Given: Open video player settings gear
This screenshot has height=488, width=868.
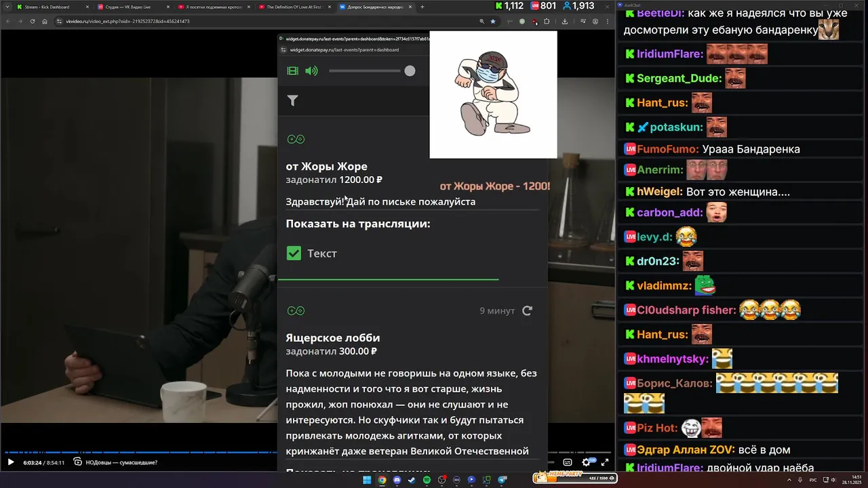Looking at the screenshot, I should [x=587, y=462].
